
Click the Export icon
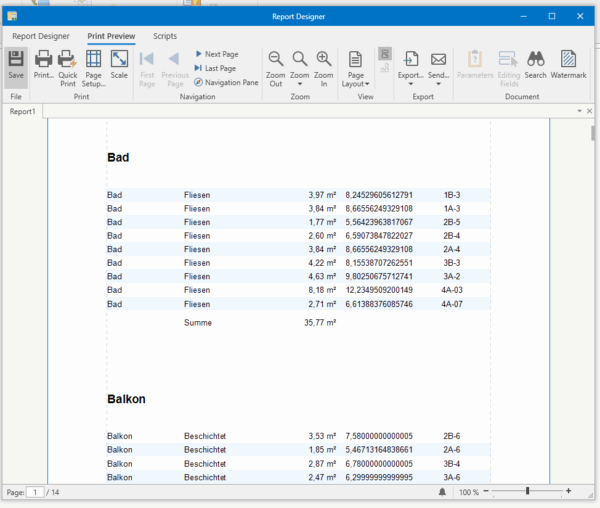click(x=411, y=59)
